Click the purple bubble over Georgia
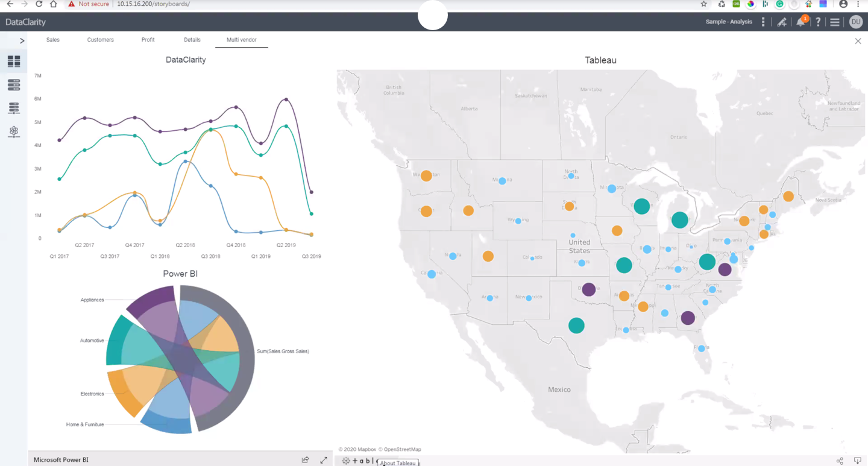Viewport: 868px width, 466px height. coord(688,318)
